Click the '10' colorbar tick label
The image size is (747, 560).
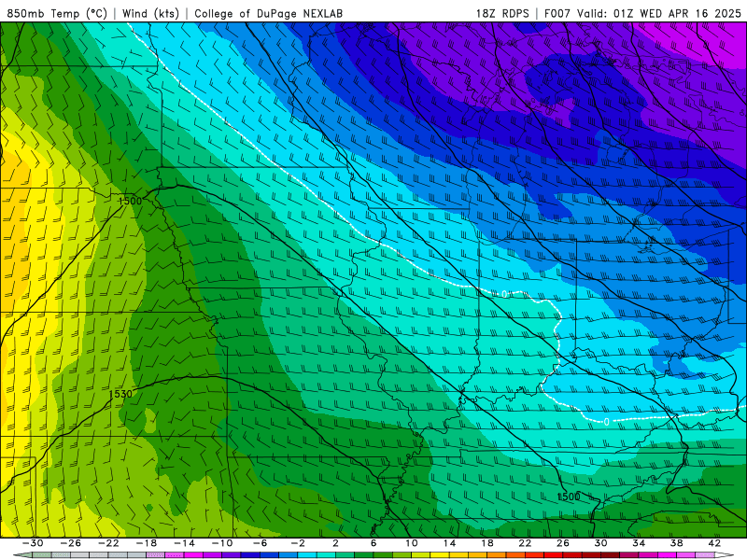412,543
